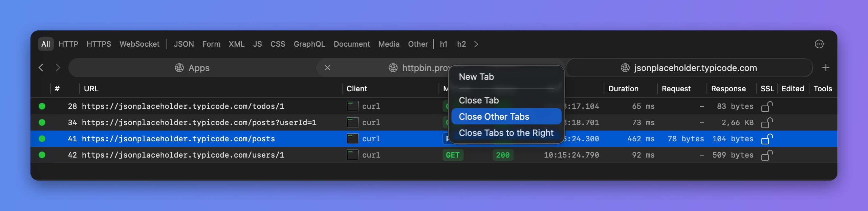The image size is (868, 211).
Task: Click curl client icon in row 28
Action: coord(352,106)
